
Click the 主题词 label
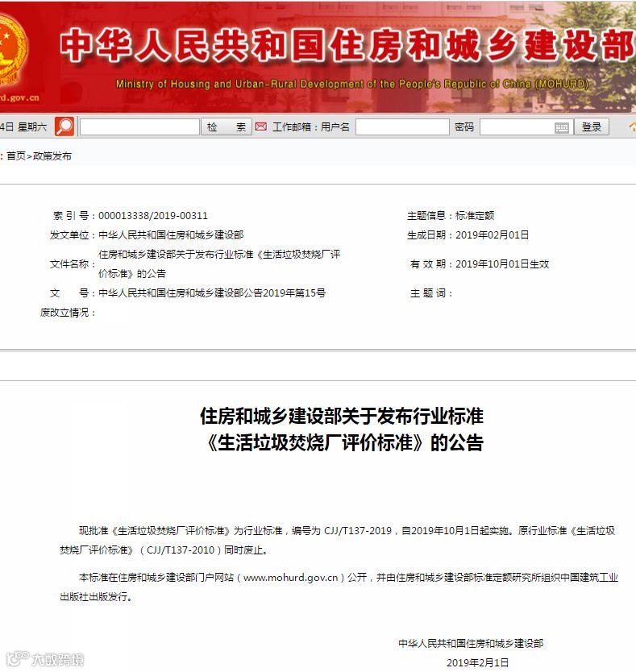[431, 293]
